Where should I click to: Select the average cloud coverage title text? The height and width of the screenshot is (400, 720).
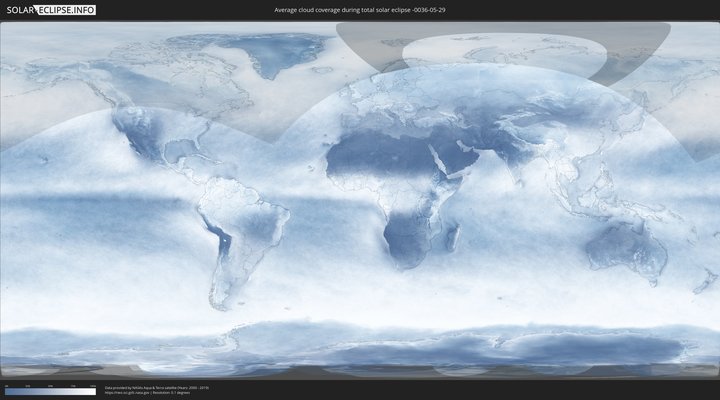360,10
